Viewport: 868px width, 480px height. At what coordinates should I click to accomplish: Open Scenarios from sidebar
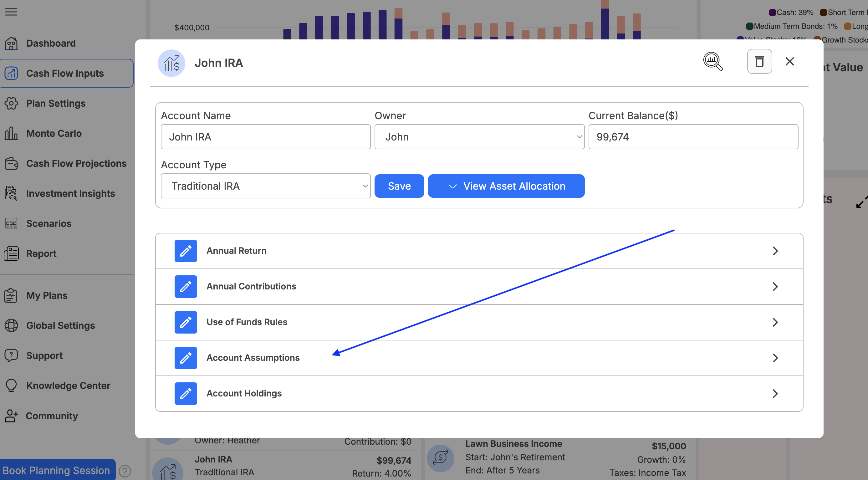coord(49,223)
